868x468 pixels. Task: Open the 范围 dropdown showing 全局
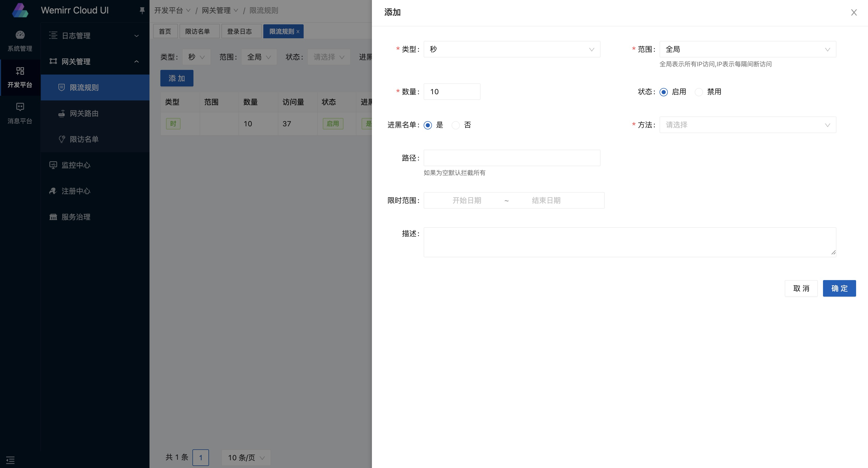(747, 49)
